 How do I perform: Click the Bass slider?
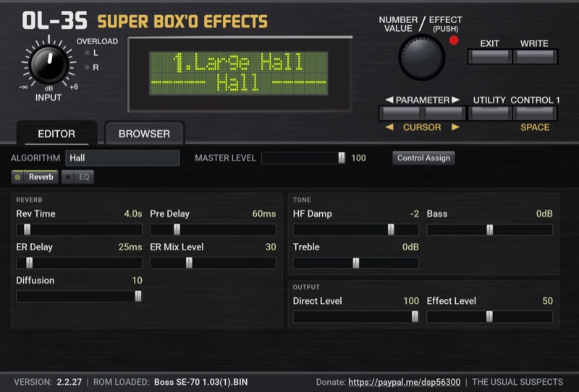pyautogui.click(x=490, y=229)
